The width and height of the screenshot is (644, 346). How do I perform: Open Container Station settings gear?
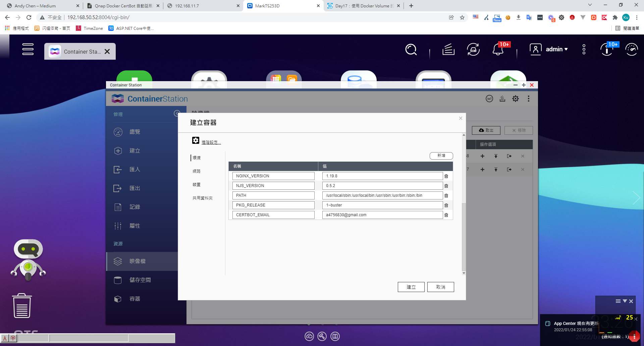(x=515, y=99)
